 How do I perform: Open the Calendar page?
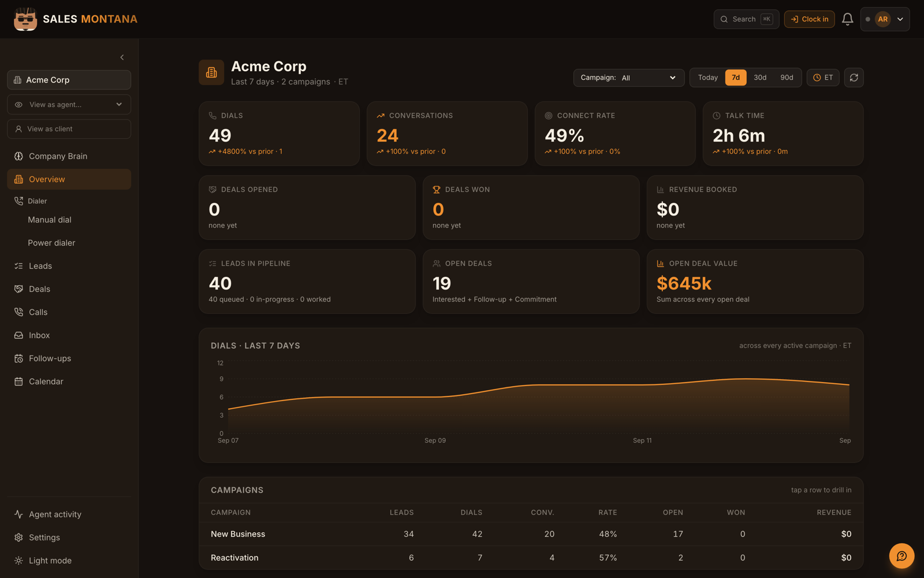click(69, 381)
